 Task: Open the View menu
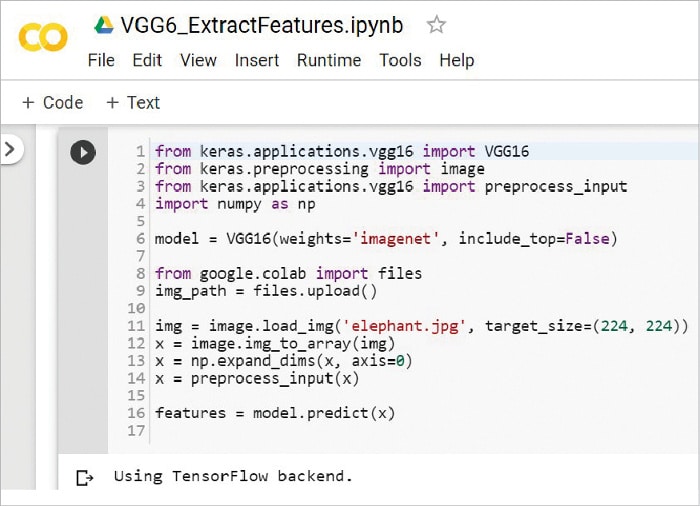pyautogui.click(x=198, y=61)
